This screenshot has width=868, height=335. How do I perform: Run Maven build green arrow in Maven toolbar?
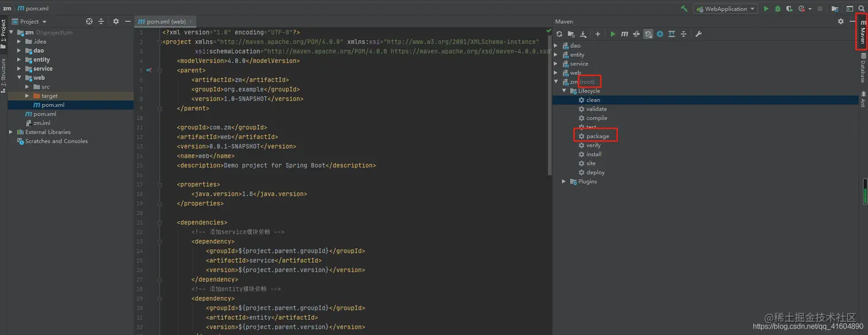613,34
